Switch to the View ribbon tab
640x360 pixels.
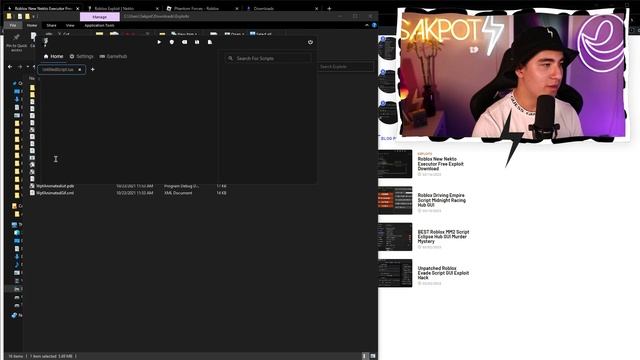[x=70, y=25]
